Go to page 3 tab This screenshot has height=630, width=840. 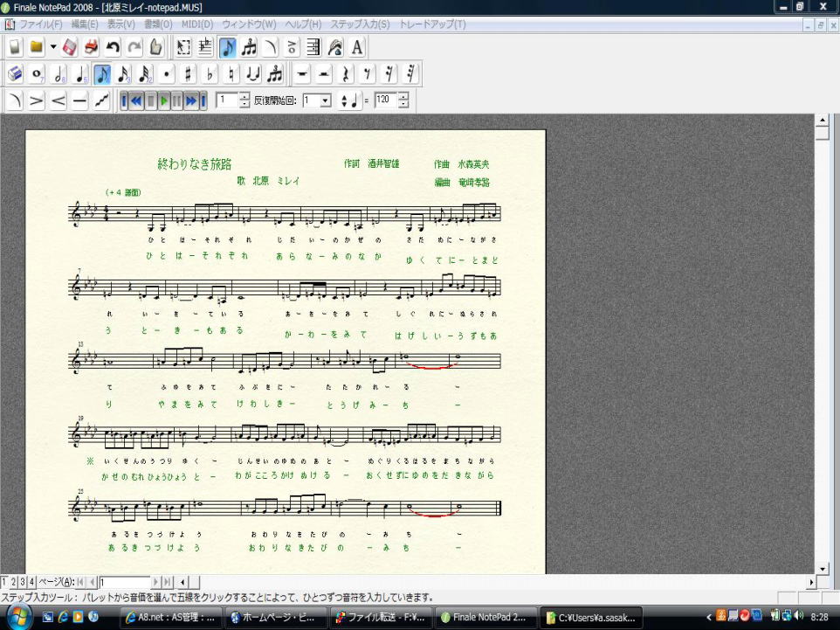[x=23, y=582]
